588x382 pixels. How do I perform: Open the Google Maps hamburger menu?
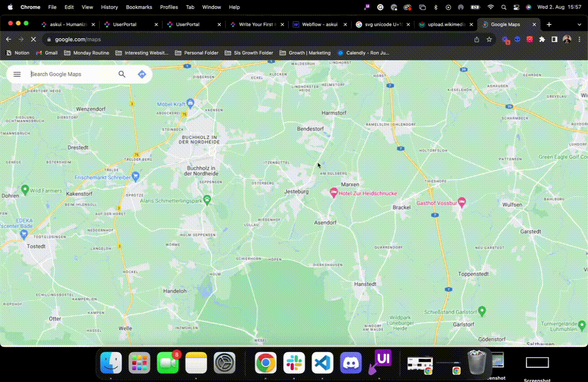pos(17,74)
